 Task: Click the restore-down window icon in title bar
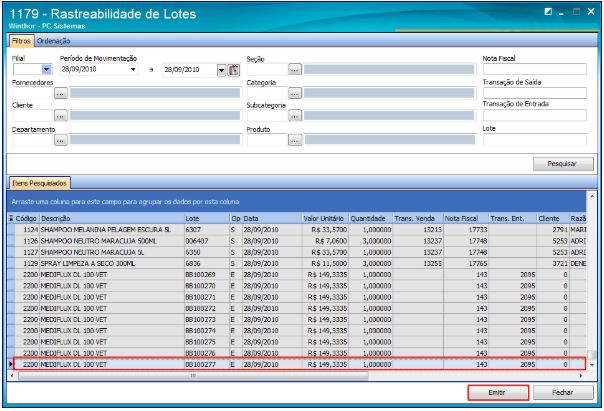point(548,12)
